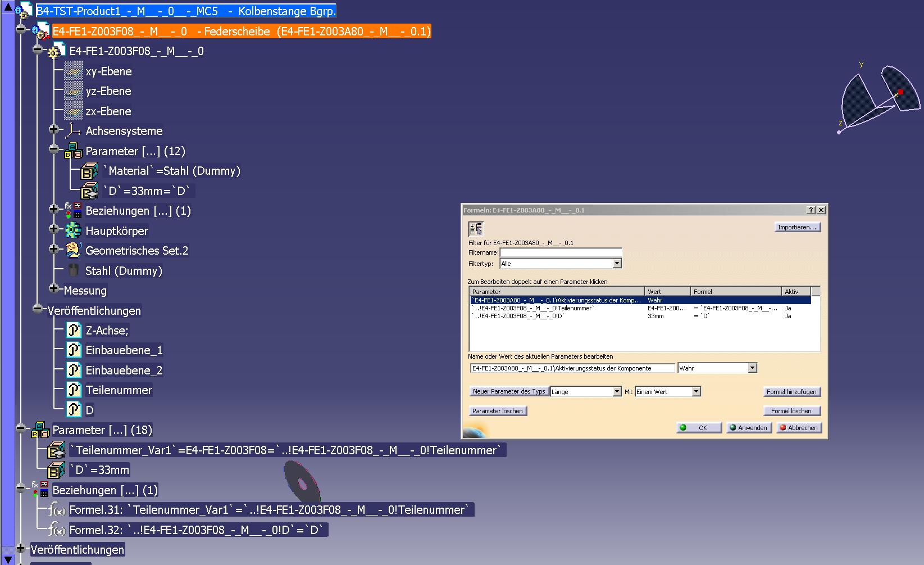Click the Hauptkörper gear icon
924x565 pixels.
[x=74, y=230]
